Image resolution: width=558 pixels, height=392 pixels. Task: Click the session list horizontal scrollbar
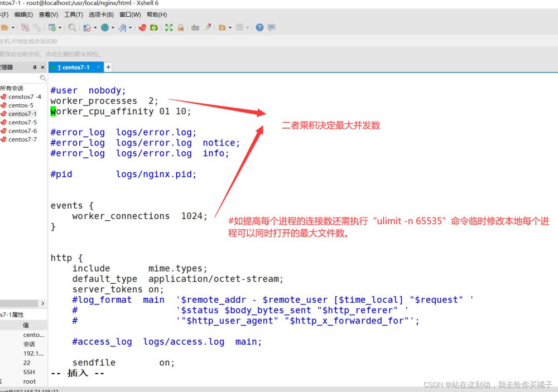(x=19, y=303)
